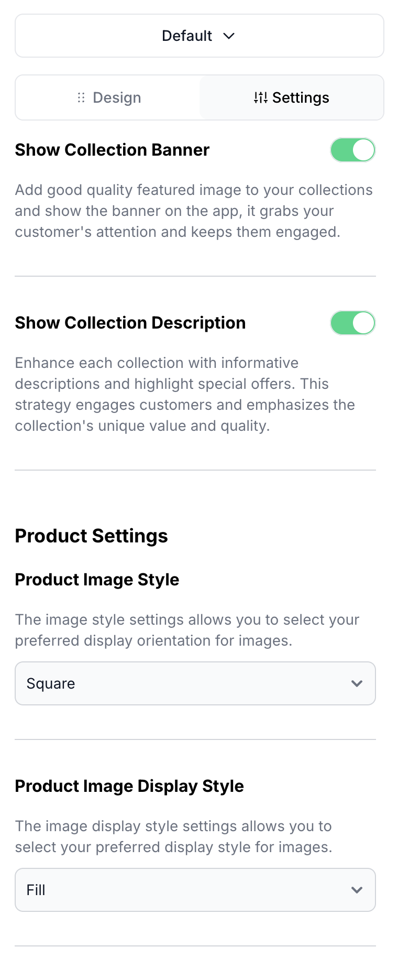
Task: Click the chevron arrow in the Square field
Action: point(357,683)
